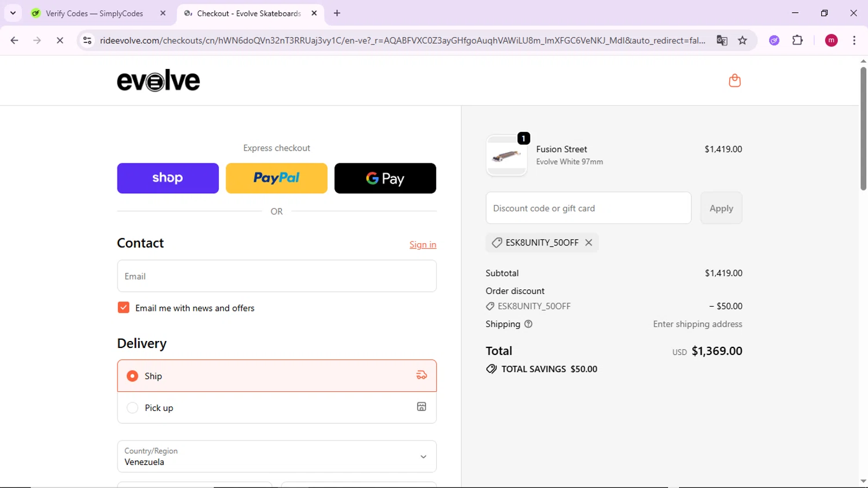Select the Ship delivery option
The image size is (868, 488).
pos(277,376)
